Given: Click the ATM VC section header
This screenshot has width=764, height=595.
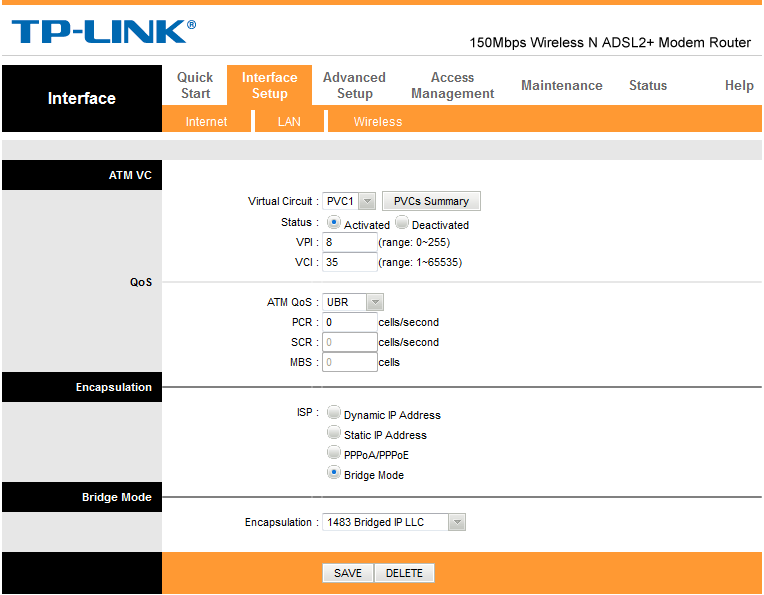Looking at the screenshot, I should [x=82, y=175].
